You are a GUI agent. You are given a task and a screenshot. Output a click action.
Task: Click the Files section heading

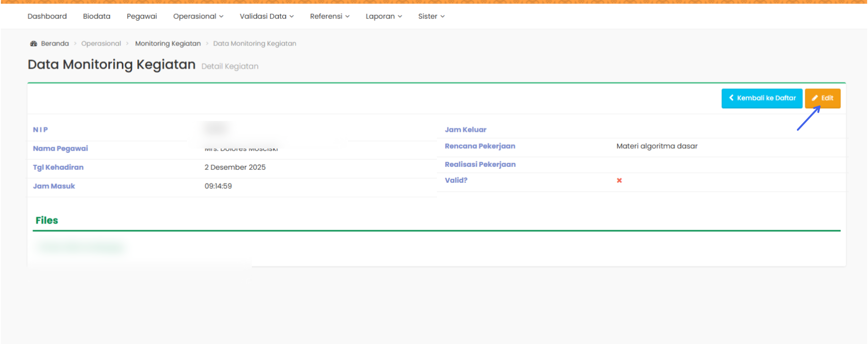pos(47,221)
